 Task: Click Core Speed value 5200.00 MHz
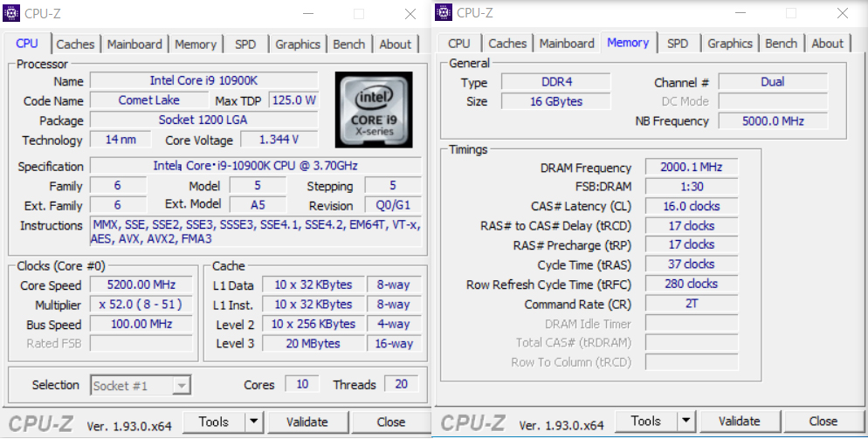point(141,285)
